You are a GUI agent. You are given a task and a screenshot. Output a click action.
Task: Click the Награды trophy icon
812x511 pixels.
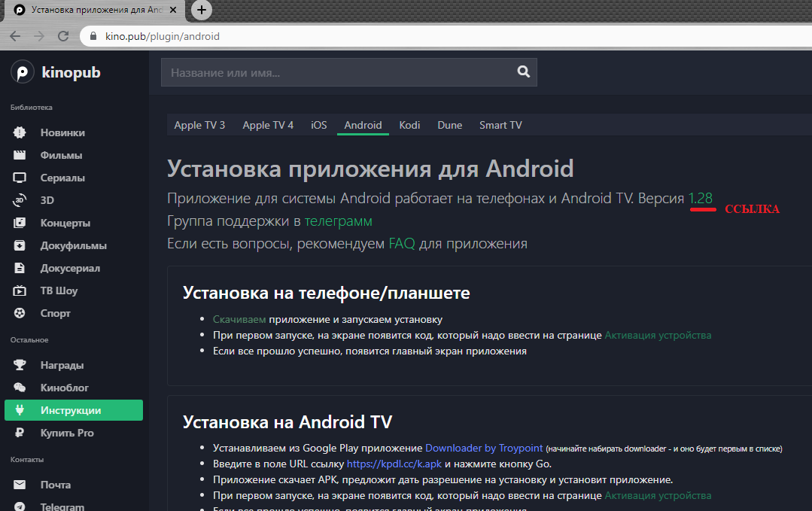[x=20, y=365]
